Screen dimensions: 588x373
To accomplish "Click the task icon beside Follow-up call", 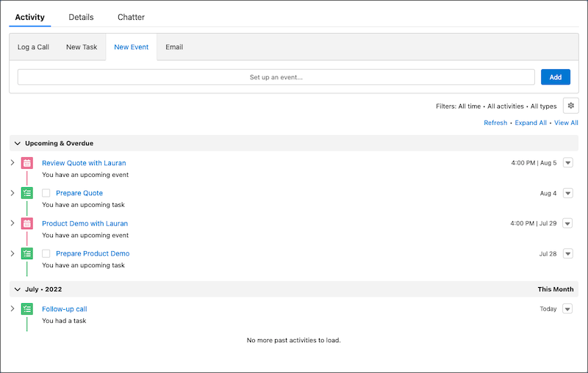I will click(27, 309).
